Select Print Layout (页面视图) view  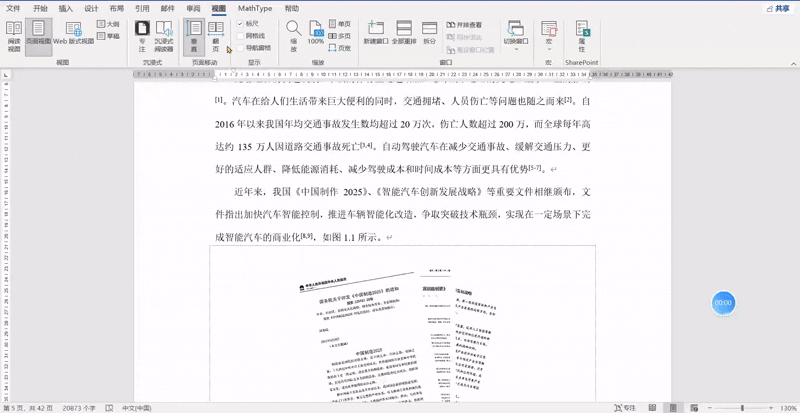38,37
